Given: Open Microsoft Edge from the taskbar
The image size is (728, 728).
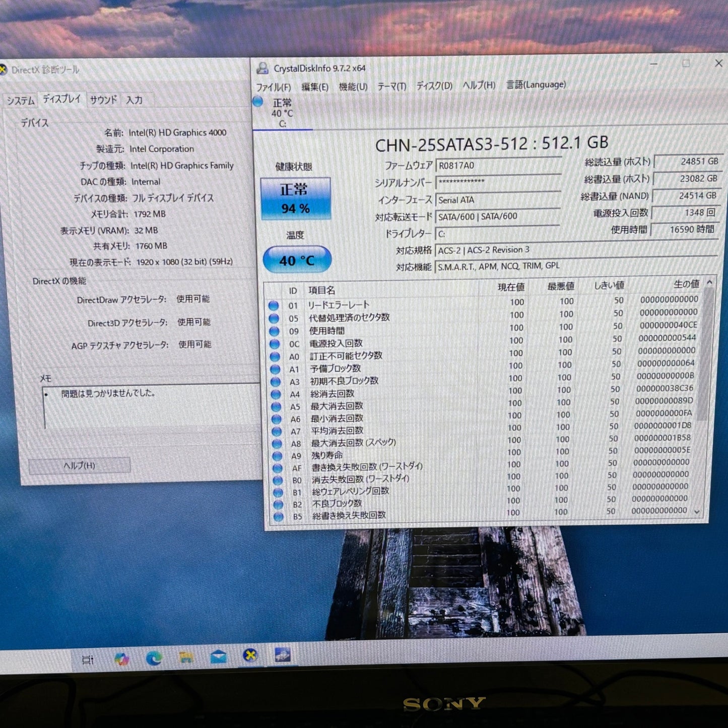Looking at the screenshot, I should click(x=154, y=658).
